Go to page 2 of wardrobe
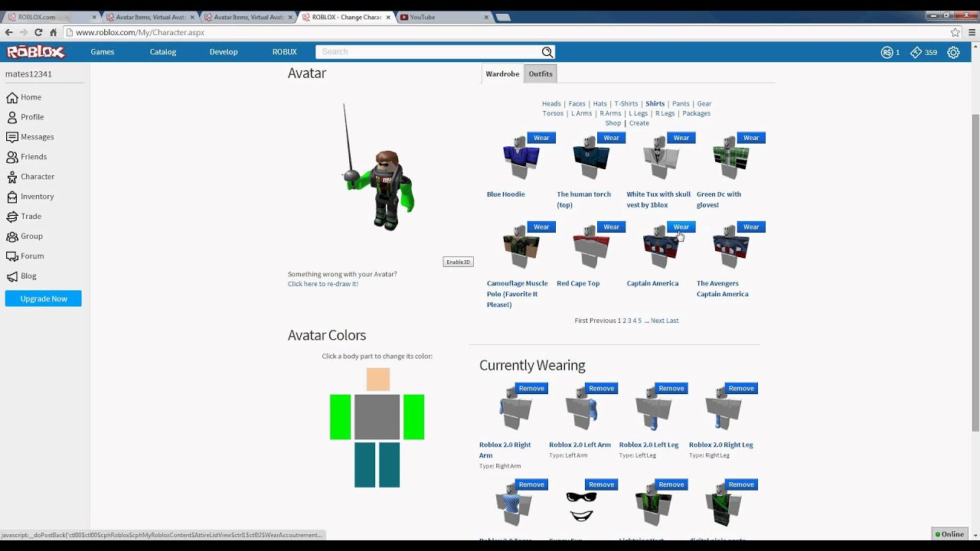This screenshot has height=551, width=980. (625, 321)
